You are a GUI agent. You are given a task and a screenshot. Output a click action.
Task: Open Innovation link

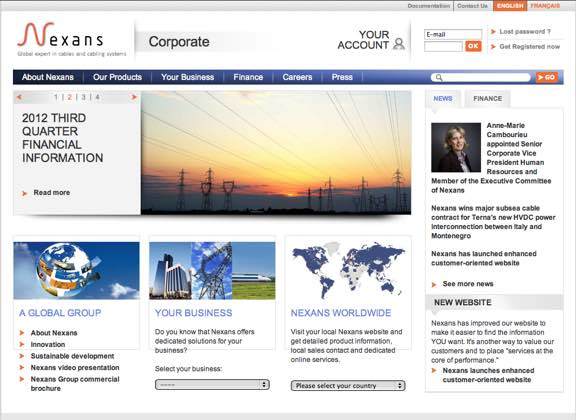point(48,345)
